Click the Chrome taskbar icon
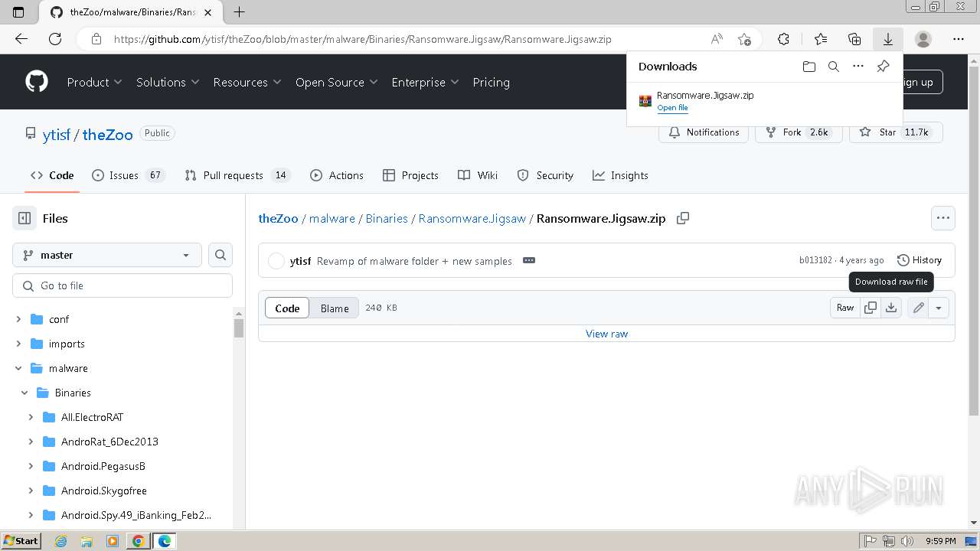The width and height of the screenshot is (980, 551). [x=139, y=541]
